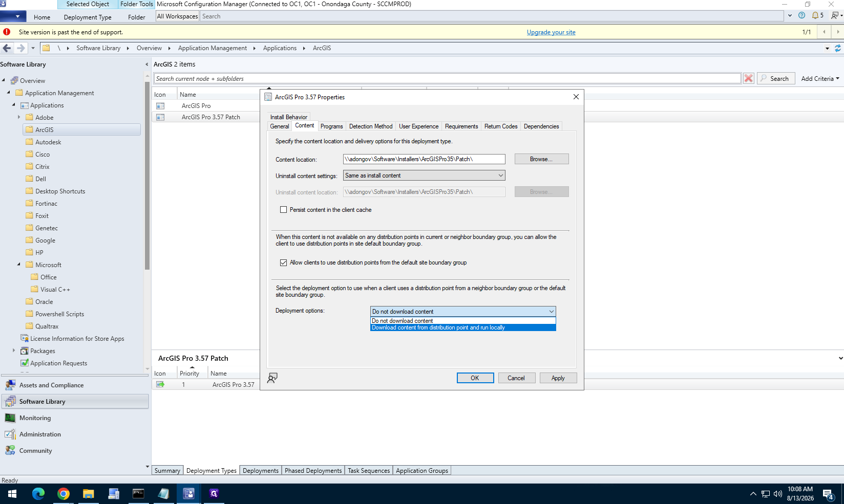Viewport: 844px width, 504px height.
Task: Click the red error icon in warning bar
Action: tap(7, 32)
